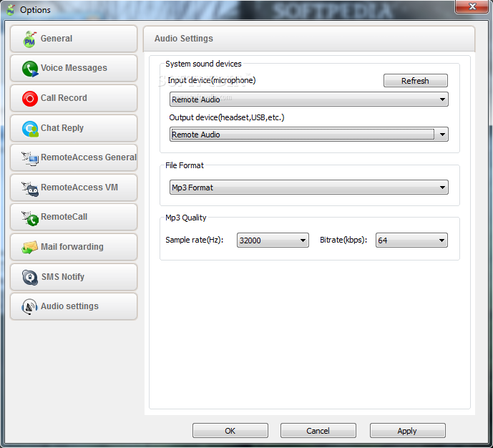Open Audio settings section
Image resolution: width=493 pixels, height=448 pixels.
[x=74, y=306]
